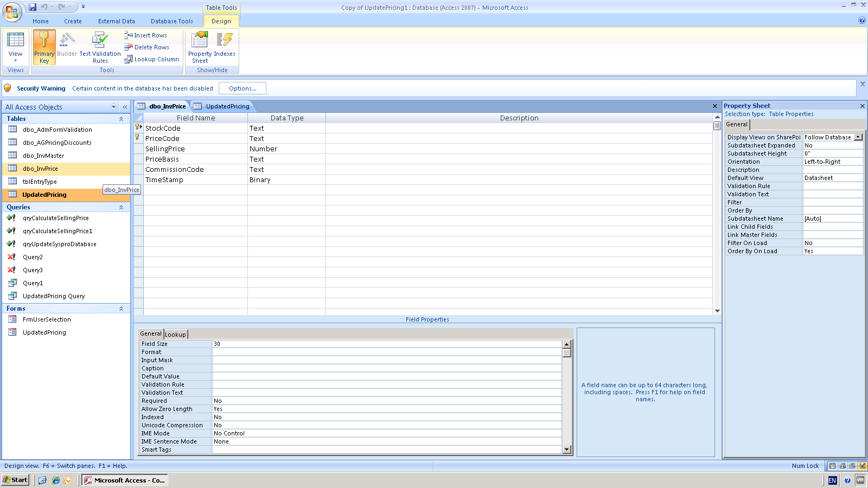868x488 pixels.
Task: Close the security warning bar
Action: 863,84
